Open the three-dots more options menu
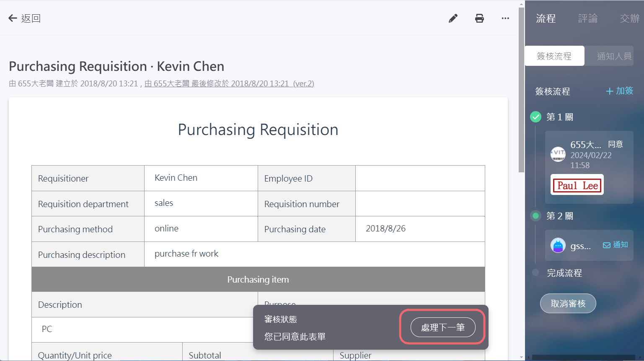Viewport: 644px width, 361px height. 505,18
